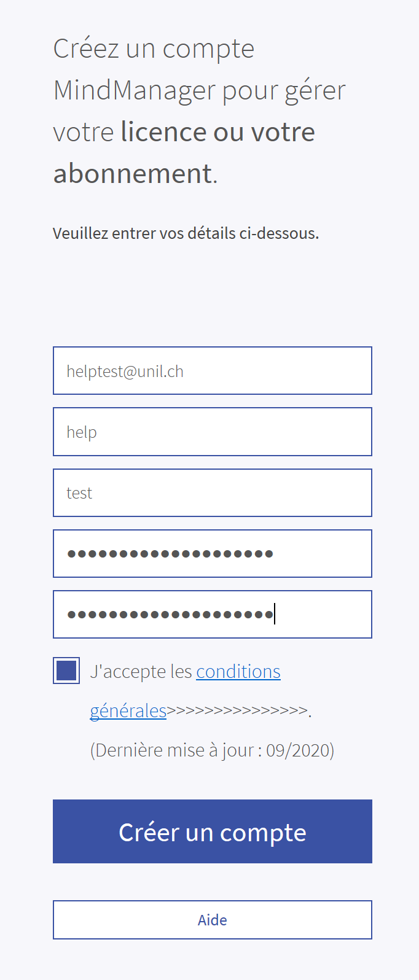Focus the first name field showing 'help'
The image size is (419, 980).
(212, 432)
